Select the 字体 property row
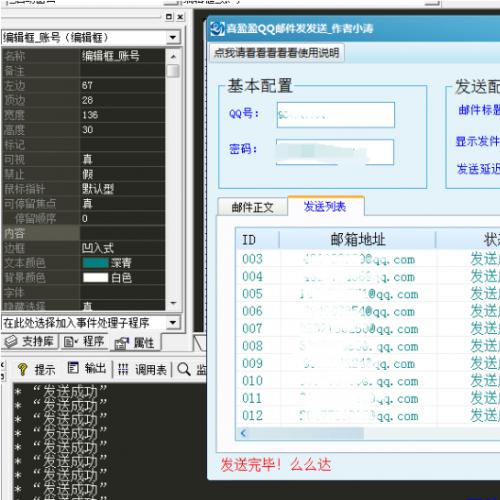 (83, 292)
